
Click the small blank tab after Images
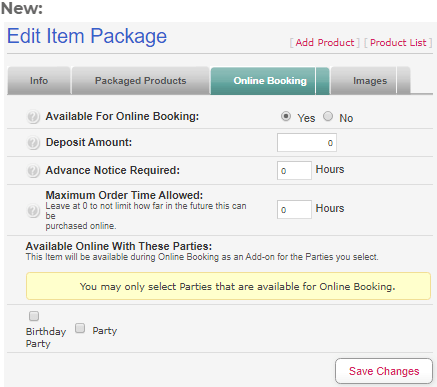(x=404, y=81)
